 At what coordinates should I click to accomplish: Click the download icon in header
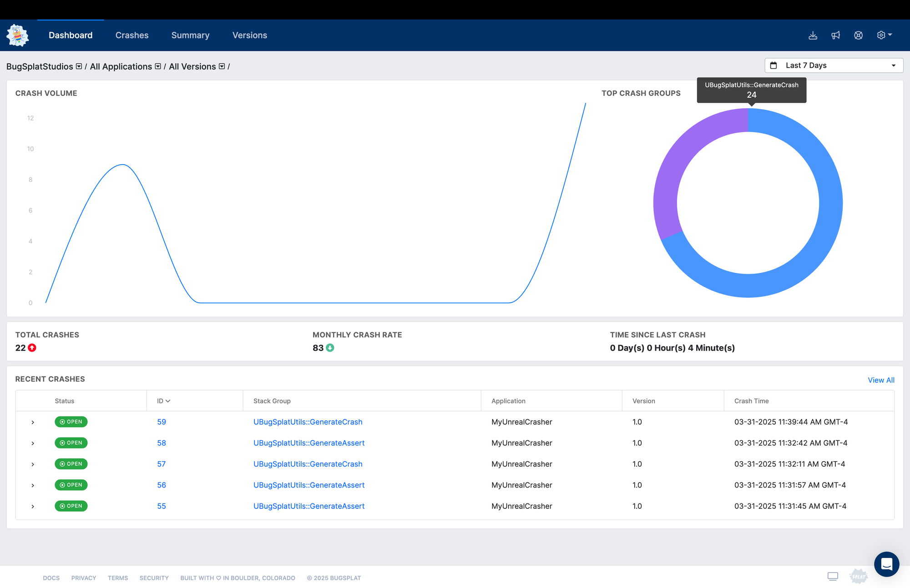coord(813,35)
